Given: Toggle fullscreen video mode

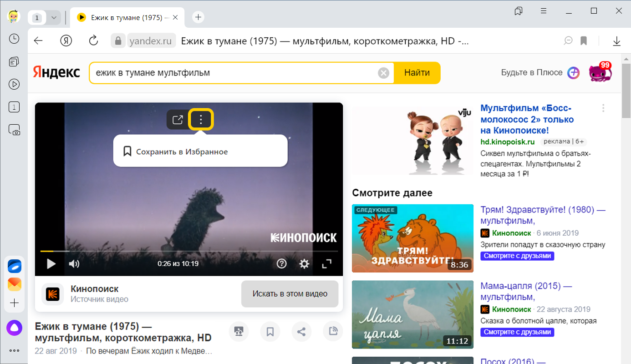Looking at the screenshot, I should tap(327, 263).
